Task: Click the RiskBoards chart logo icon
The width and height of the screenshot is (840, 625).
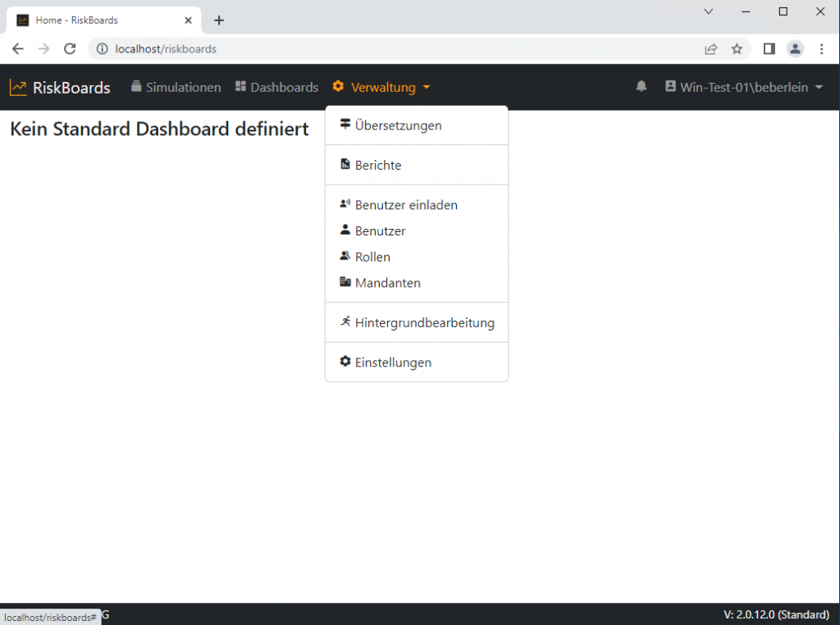Action: click(x=18, y=87)
